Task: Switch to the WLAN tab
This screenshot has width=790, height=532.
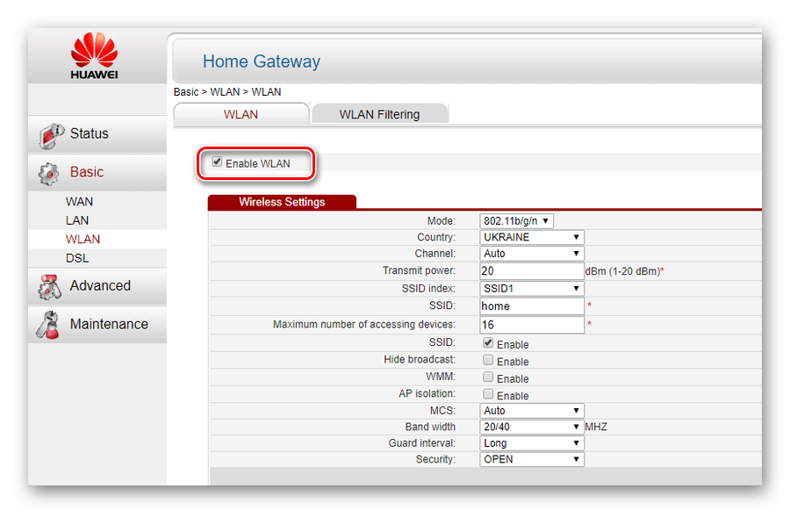Action: pos(241,114)
